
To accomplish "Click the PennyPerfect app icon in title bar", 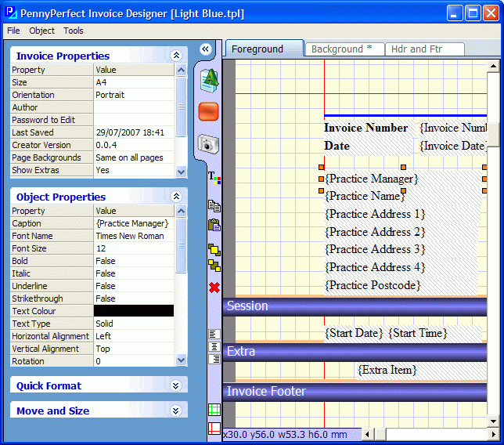I will [11, 13].
